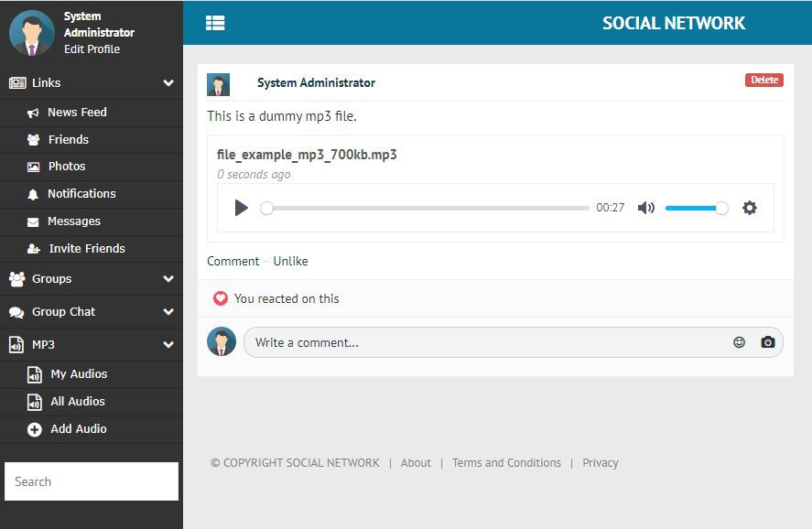Click the blue volume slider
Image resolution: width=812 pixels, height=529 pixels.
pos(696,208)
